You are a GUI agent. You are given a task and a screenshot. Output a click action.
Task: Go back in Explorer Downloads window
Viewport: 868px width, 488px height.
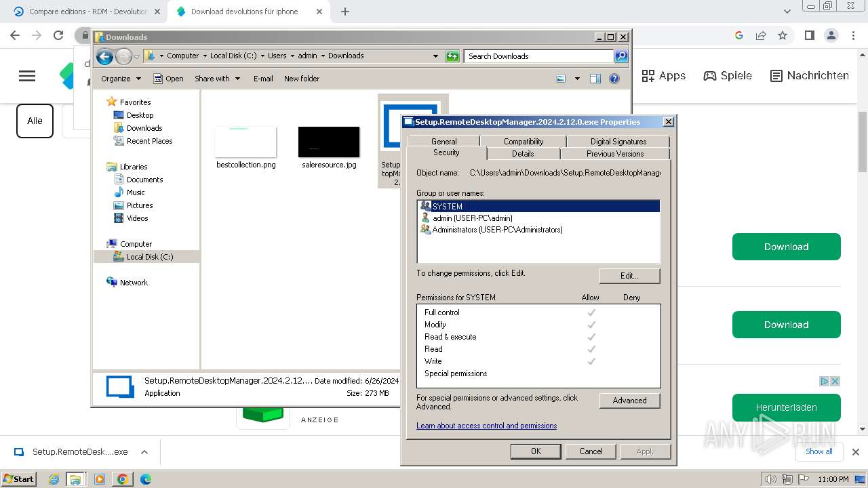pos(104,57)
